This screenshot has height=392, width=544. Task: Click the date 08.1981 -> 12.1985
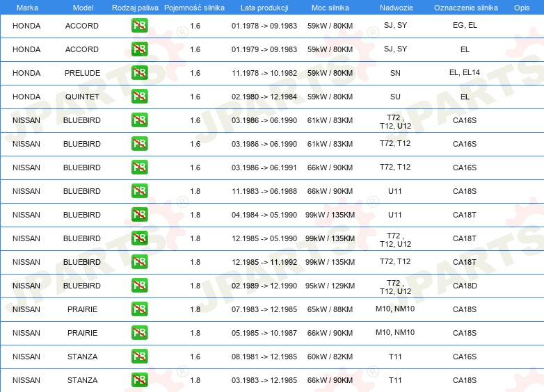(x=264, y=357)
